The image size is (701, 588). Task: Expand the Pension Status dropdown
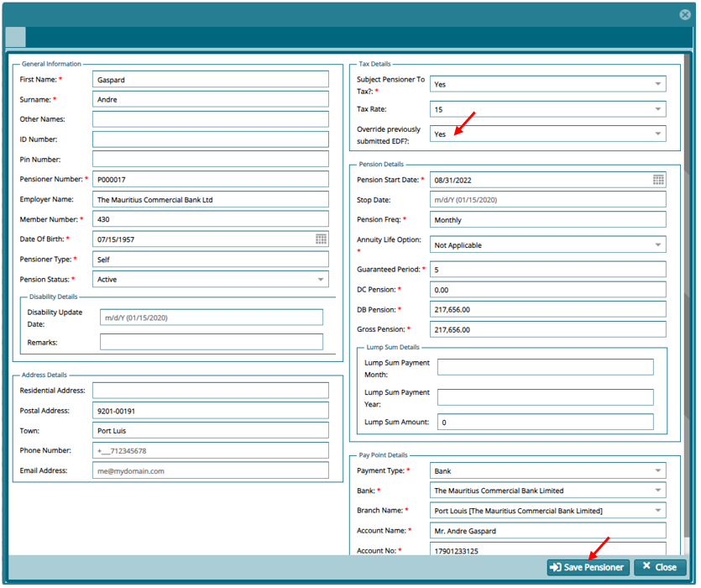pos(321,280)
